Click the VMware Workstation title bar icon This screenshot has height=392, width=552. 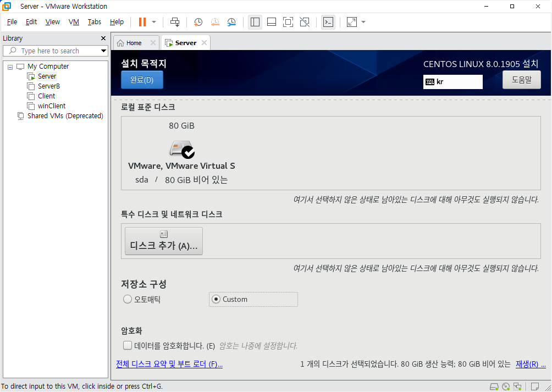7,7
